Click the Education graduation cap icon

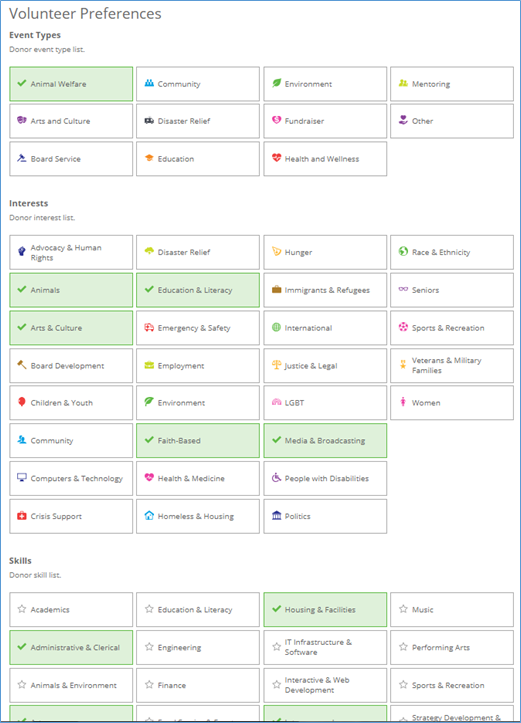149,158
